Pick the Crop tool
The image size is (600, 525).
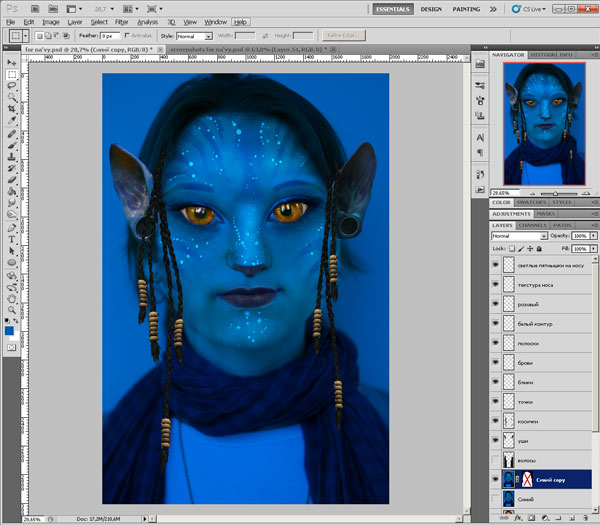pos(11,110)
